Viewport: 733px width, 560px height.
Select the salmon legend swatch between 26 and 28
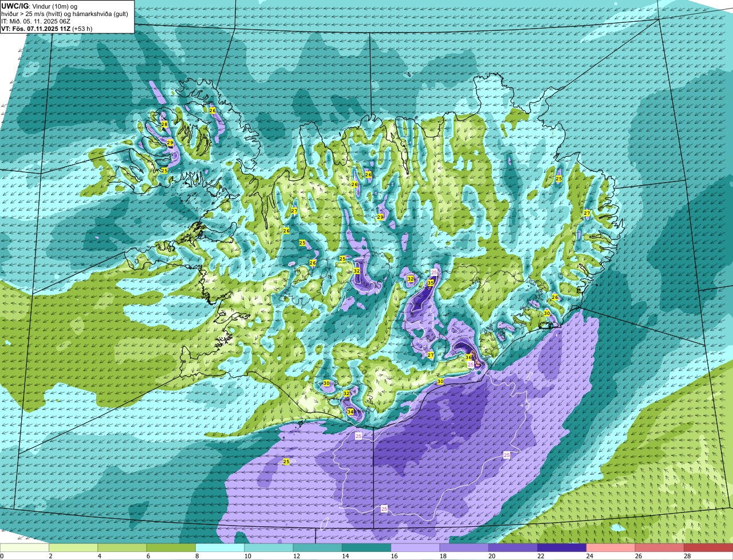tap(660, 547)
